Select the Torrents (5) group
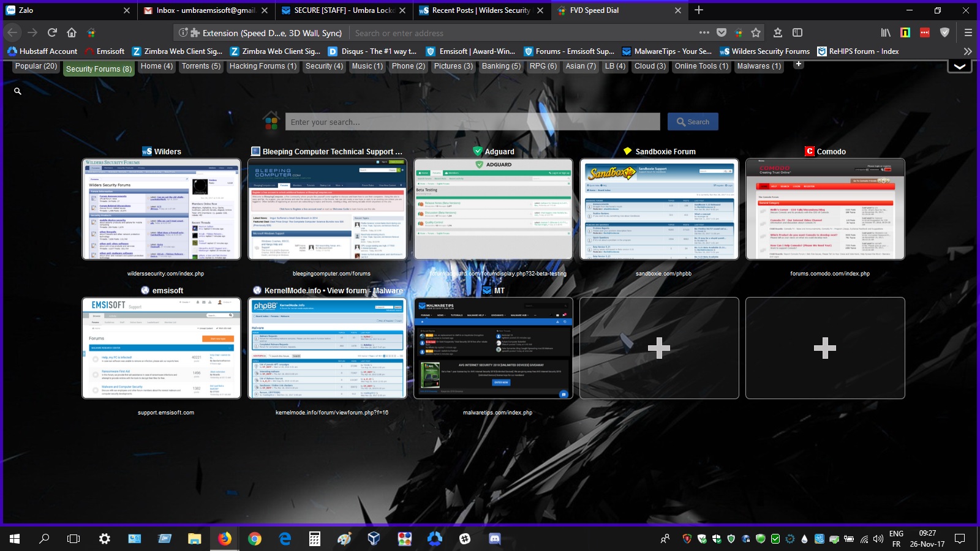Viewport: 980px width, 551px height. coord(201,66)
